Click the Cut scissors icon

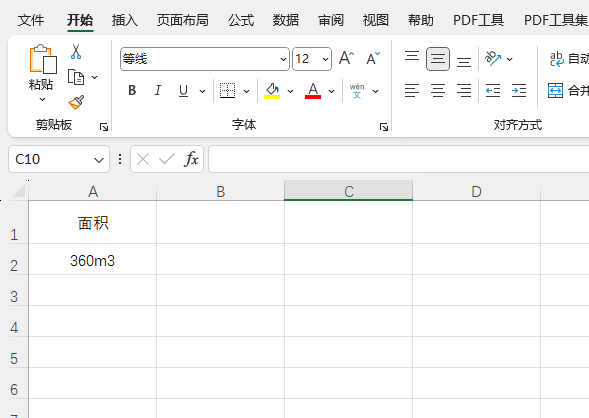pyautogui.click(x=76, y=51)
